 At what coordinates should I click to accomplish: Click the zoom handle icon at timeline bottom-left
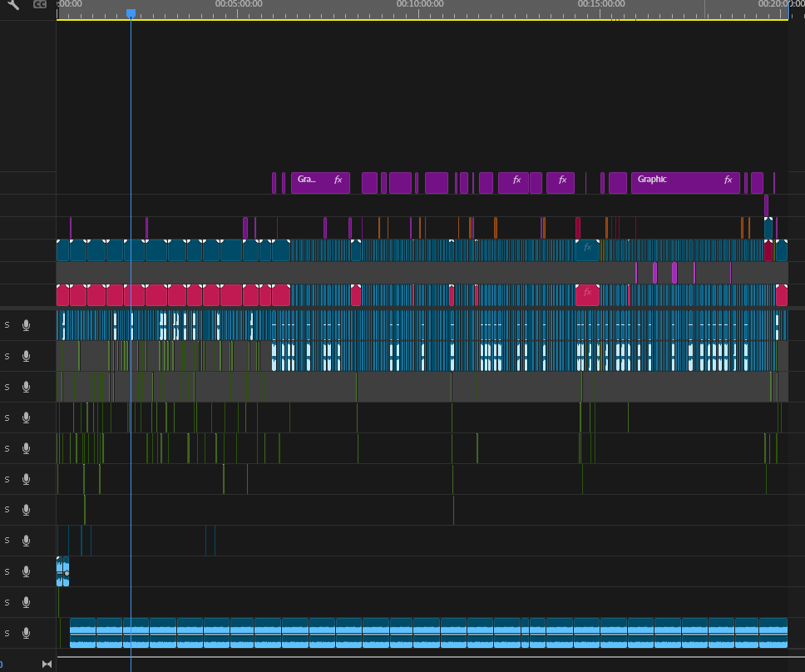47,664
